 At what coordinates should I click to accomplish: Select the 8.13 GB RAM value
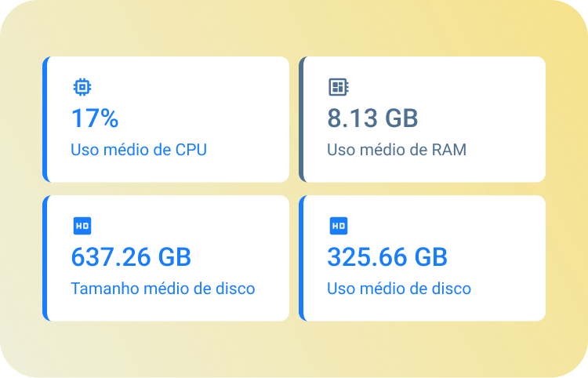[372, 118]
